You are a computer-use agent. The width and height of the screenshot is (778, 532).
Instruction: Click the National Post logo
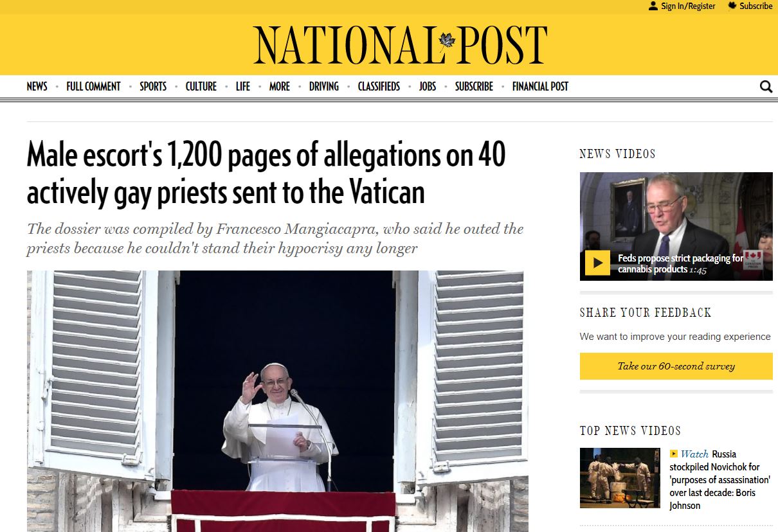tap(400, 45)
